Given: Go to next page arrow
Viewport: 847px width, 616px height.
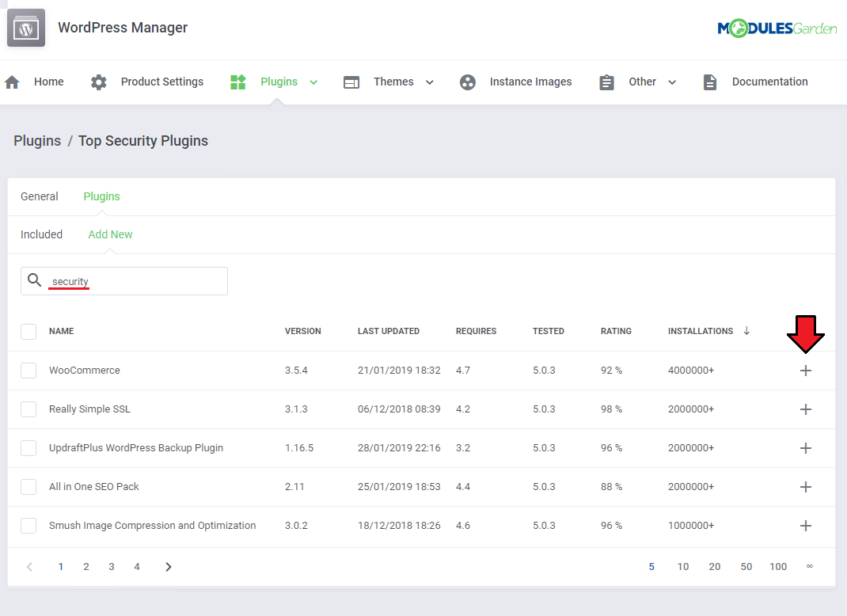Looking at the screenshot, I should [169, 567].
